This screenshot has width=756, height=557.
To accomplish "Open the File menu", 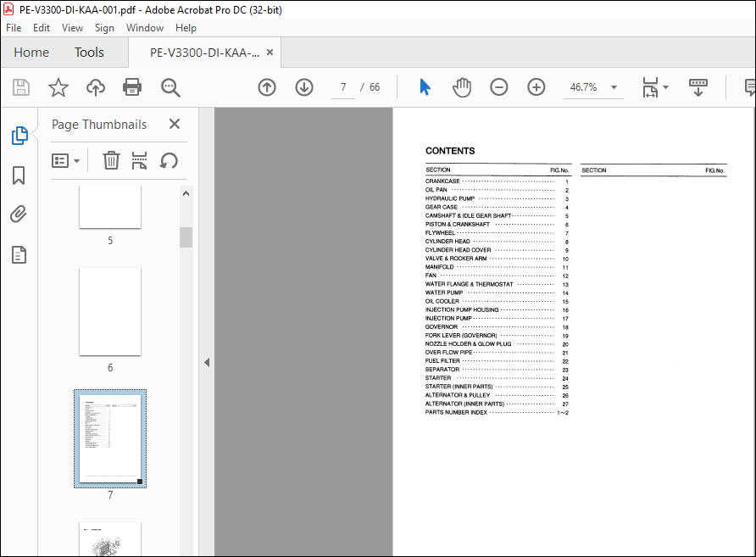I will pyautogui.click(x=14, y=28).
